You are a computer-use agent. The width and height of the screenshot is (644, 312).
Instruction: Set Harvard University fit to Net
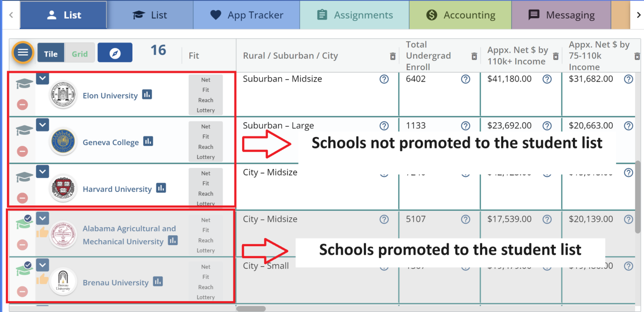(206, 173)
